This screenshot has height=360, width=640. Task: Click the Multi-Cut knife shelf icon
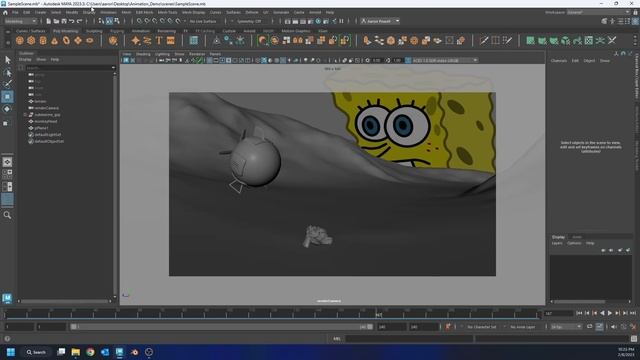click(484, 40)
